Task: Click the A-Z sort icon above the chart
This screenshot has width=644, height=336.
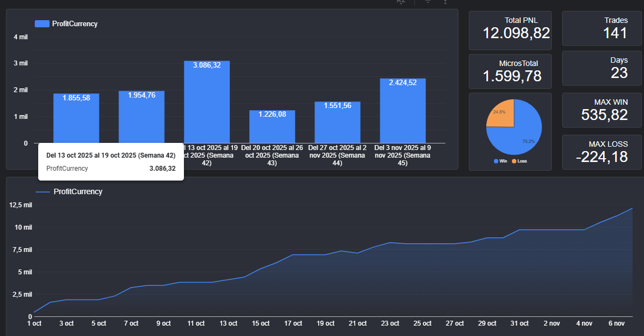Action: tap(401, 2)
